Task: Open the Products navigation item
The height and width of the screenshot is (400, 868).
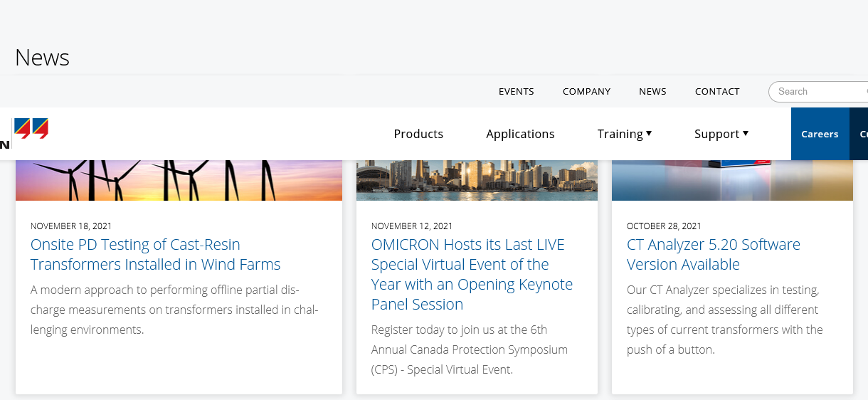Action: point(418,134)
